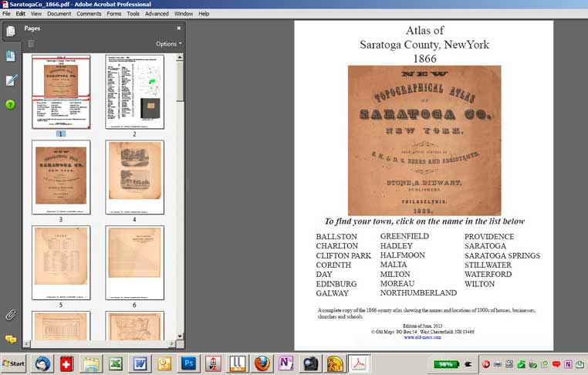Click the WILTON town link
This screenshot has height=375, width=588.
click(x=480, y=284)
